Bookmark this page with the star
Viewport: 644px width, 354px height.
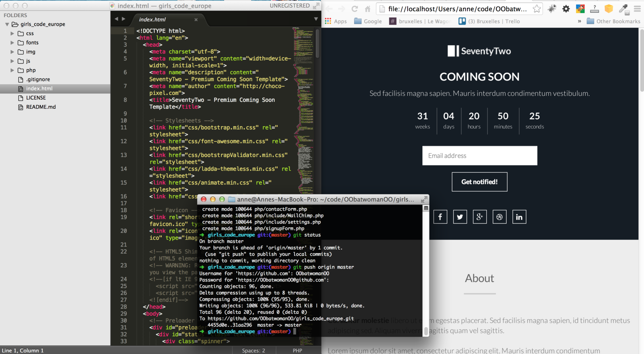[537, 9]
